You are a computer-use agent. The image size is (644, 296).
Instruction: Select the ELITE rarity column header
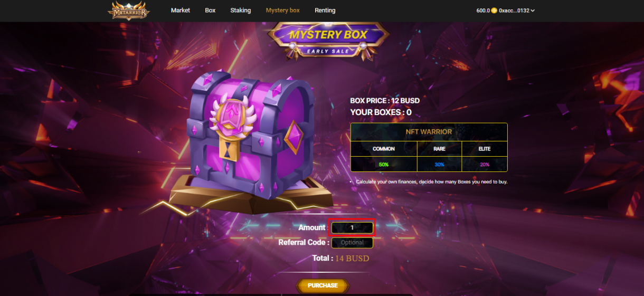click(485, 149)
